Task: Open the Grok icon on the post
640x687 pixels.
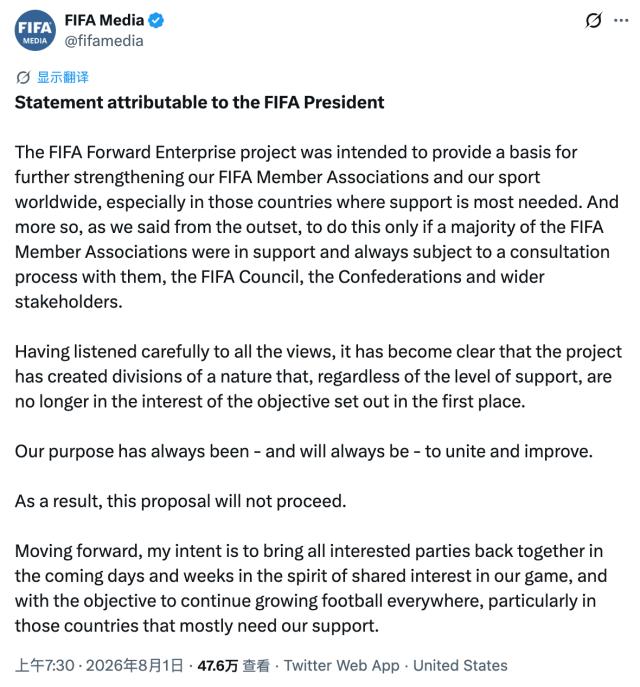Action: click(x=593, y=20)
